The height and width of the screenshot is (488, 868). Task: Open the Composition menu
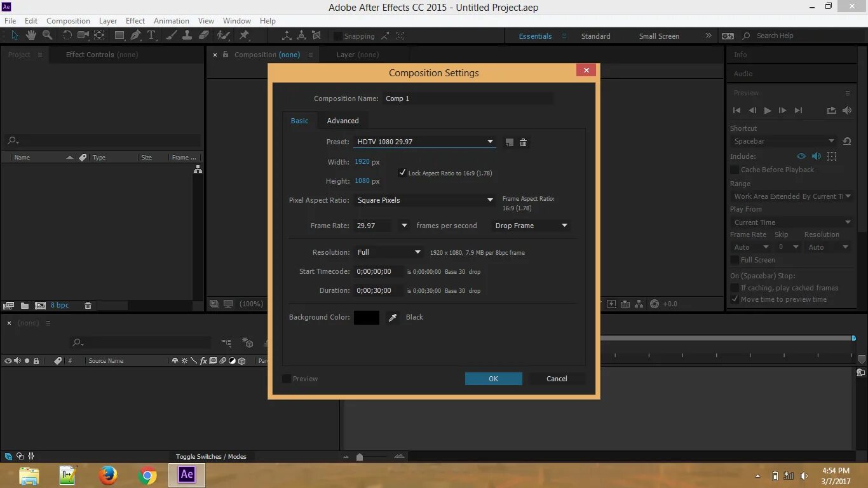(x=68, y=21)
